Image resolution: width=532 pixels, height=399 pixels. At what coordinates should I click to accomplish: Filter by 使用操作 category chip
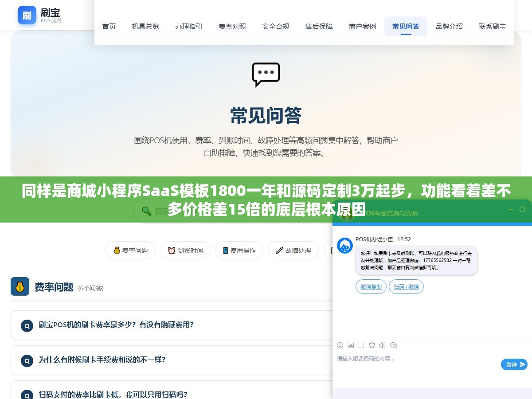[239, 250]
